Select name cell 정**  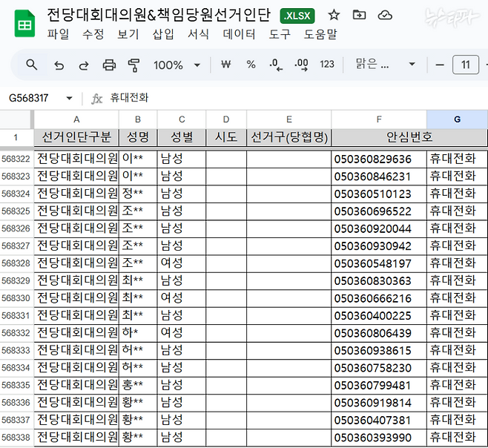(138, 194)
